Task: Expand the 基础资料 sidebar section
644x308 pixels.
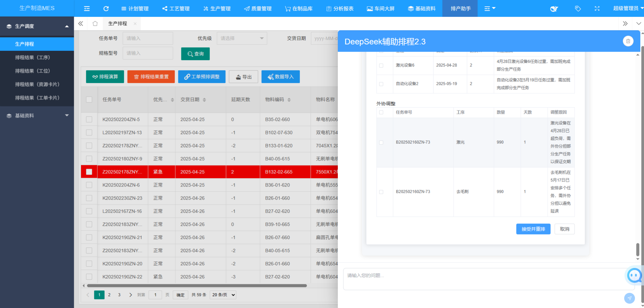Action: point(37,115)
